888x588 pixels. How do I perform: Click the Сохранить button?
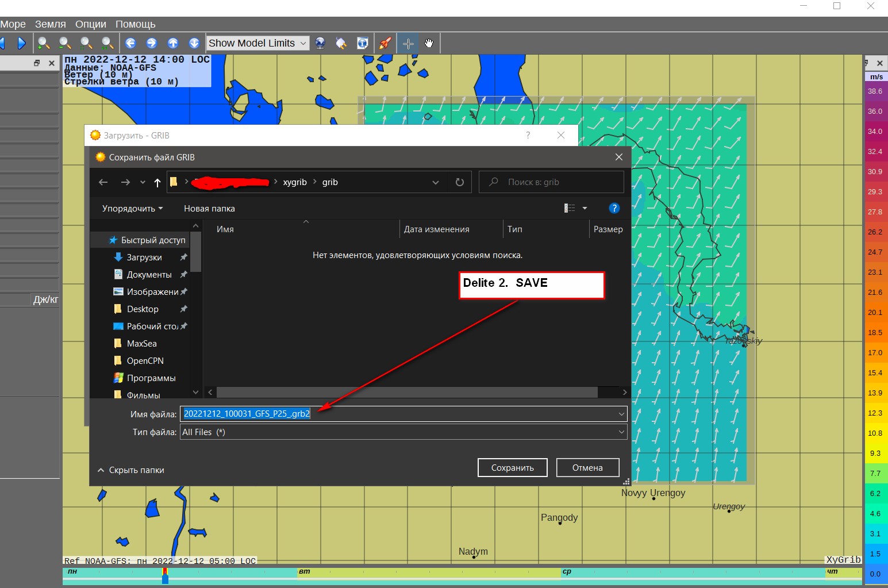[x=512, y=468]
